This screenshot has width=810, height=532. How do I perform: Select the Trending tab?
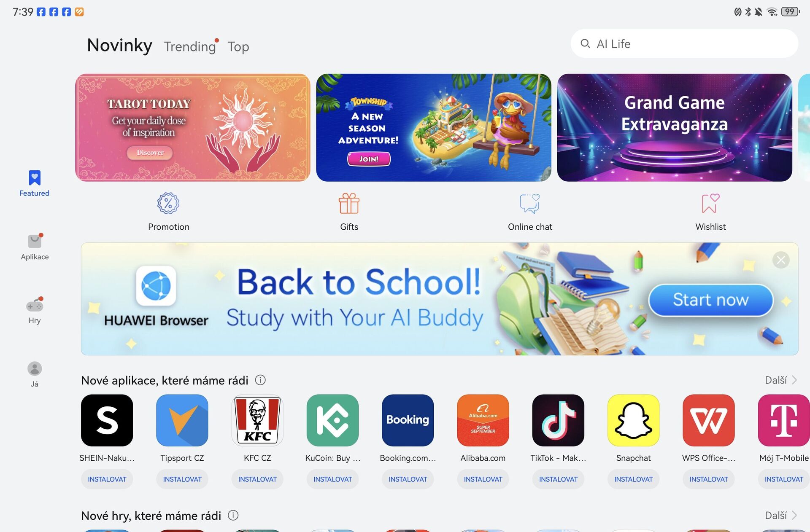[189, 46]
